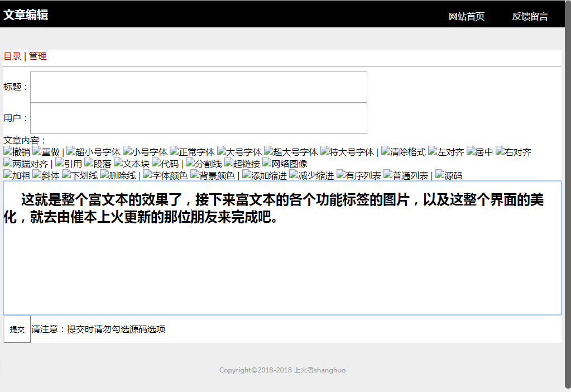Image resolution: width=571 pixels, height=392 pixels.
Task: Click the 重做 (redo) toolbar icon
Action: coord(46,152)
